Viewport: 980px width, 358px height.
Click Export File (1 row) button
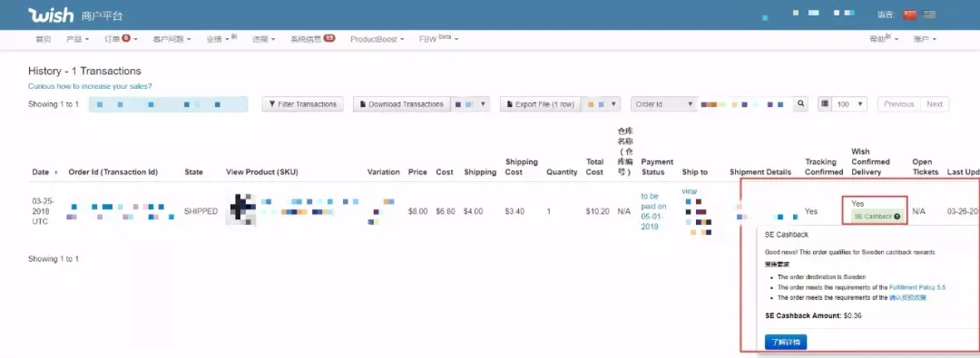tap(541, 104)
